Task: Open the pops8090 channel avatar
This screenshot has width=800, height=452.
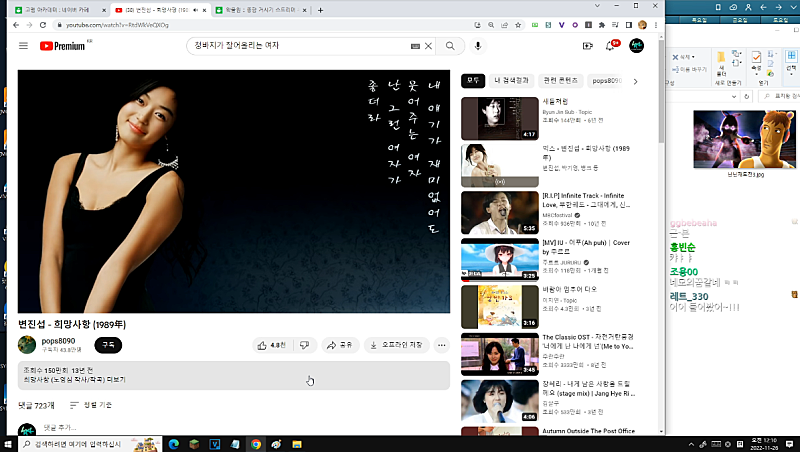Action: [x=27, y=345]
